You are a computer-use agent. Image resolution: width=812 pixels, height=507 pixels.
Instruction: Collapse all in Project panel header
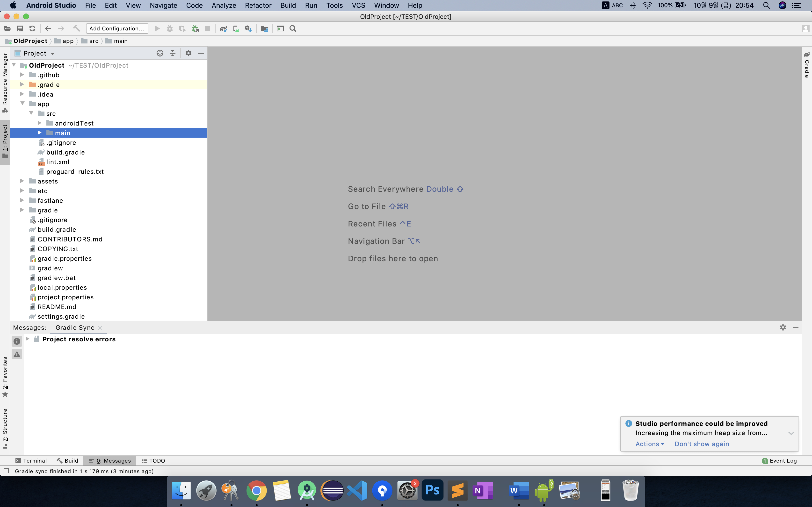[x=173, y=53]
